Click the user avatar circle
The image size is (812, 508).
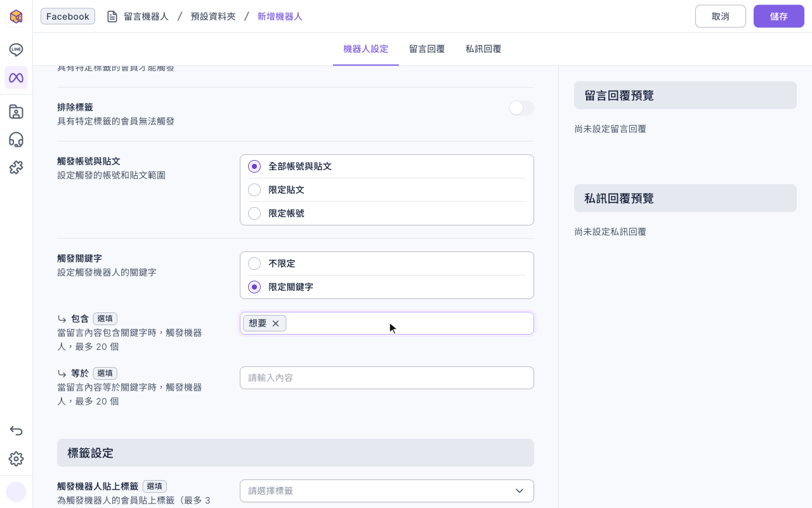tap(16, 491)
